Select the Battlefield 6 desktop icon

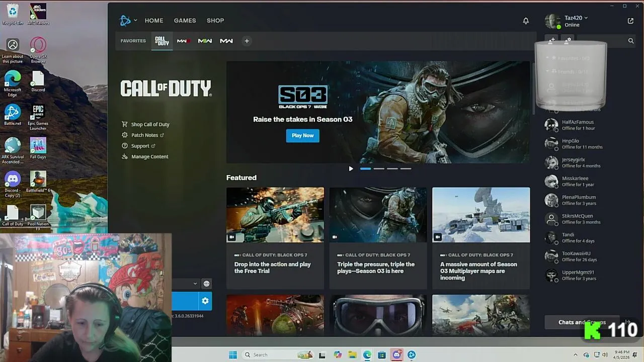(38, 182)
